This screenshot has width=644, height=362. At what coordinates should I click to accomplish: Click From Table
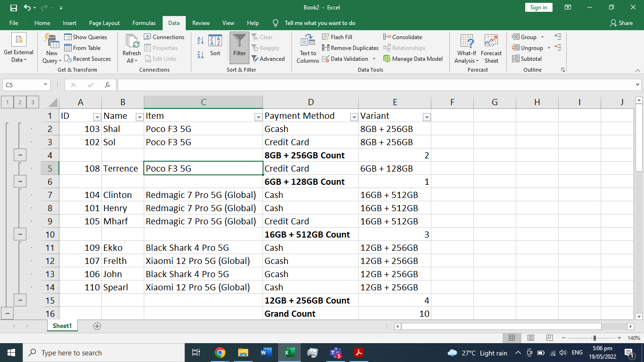[x=83, y=48]
